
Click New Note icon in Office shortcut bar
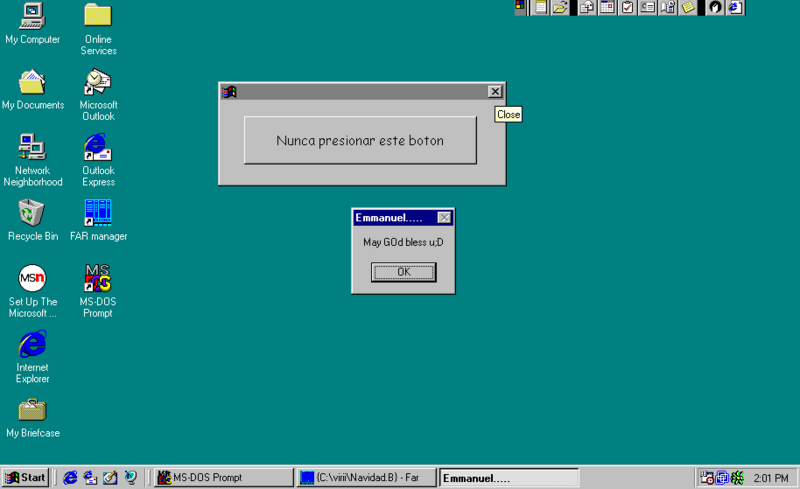tap(688, 7)
